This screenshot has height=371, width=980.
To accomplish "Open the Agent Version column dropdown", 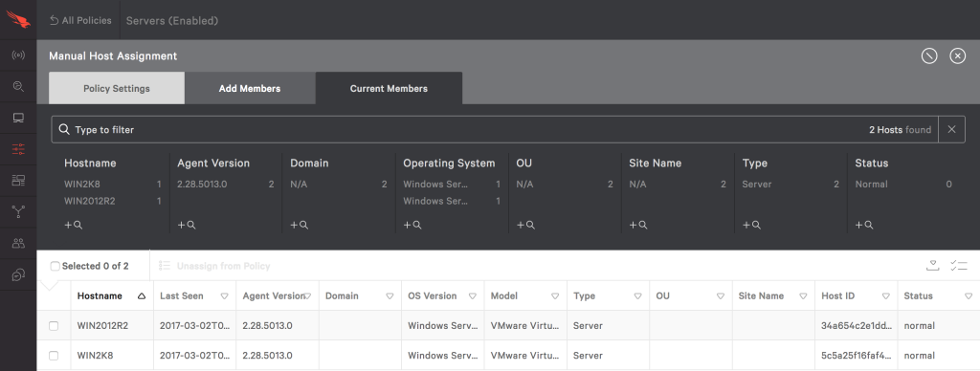I will pyautogui.click(x=307, y=296).
